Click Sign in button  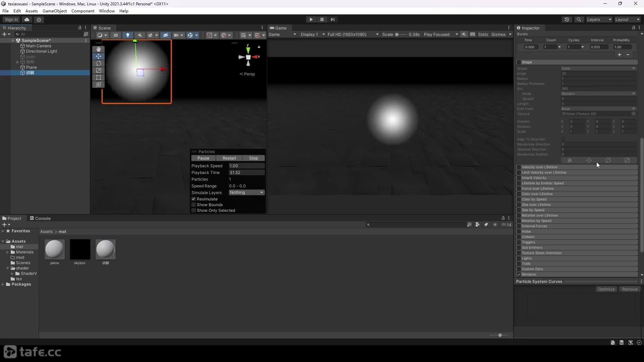click(11, 19)
